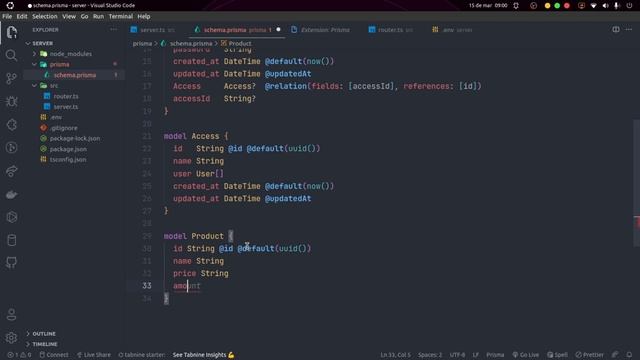Click the editor vertical scrollbar
Image resolution: width=640 pixels, height=360 pixels.
point(636,184)
